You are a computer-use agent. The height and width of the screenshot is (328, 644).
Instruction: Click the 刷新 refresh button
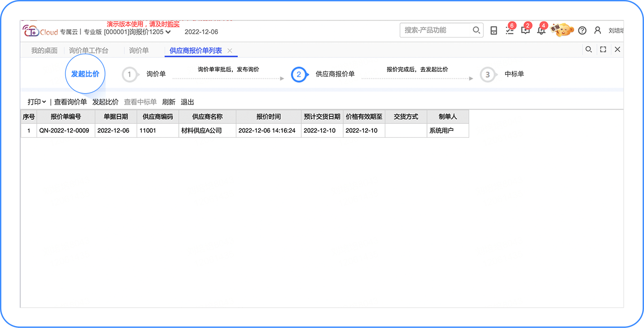tap(168, 102)
